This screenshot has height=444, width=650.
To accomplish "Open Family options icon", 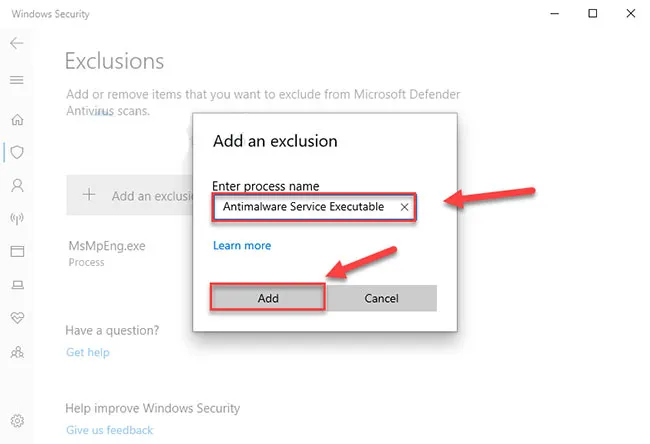I will pyautogui.click(x=16, y=352).
